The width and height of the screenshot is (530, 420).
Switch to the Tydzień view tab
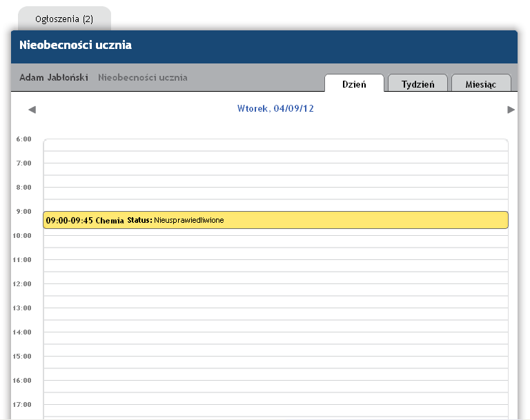418,84
